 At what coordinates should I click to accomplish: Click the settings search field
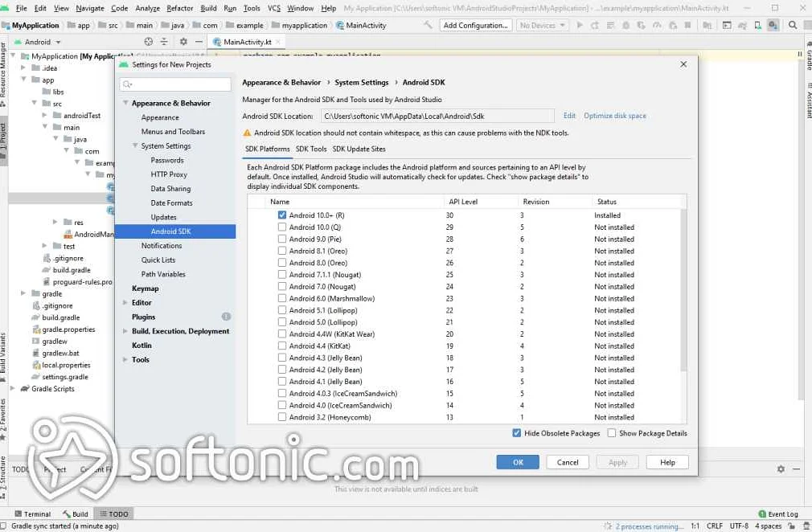(x=175, y=84)
